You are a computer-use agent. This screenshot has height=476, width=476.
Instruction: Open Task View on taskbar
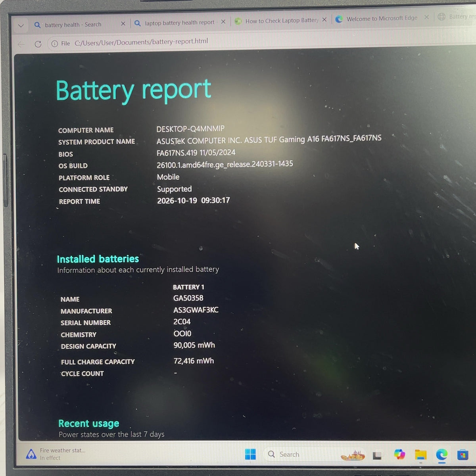click(377, 455)
